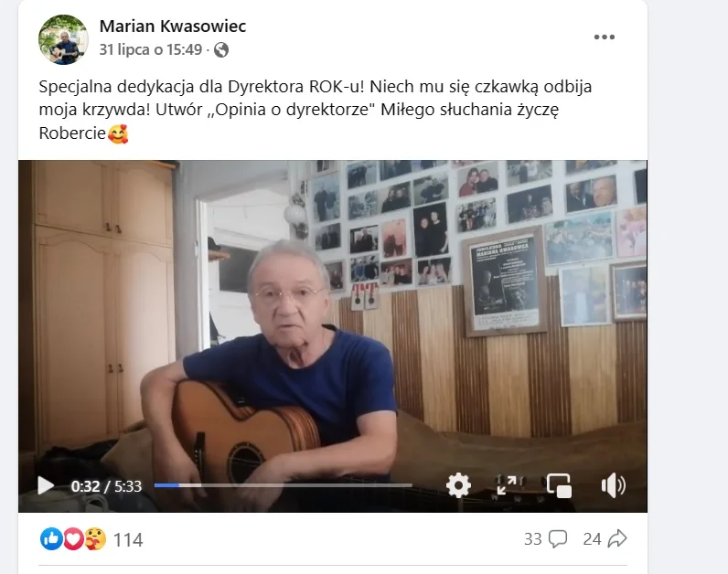Click the public globe privacy icon
Image resolution: width=728 pixels, height=574 pixels.
point(221,49)
